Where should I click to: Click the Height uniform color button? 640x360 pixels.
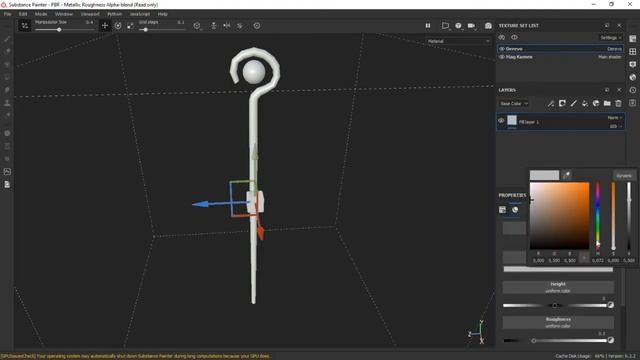tap(558, 287)
